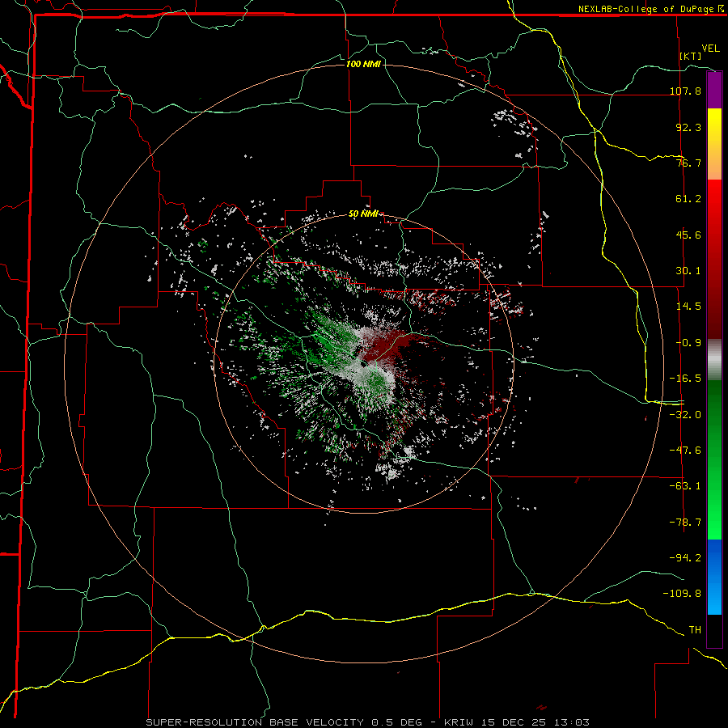
Task: Click the purple segment of the color bar
Action: pyautogui.click(x=714, y=90)
